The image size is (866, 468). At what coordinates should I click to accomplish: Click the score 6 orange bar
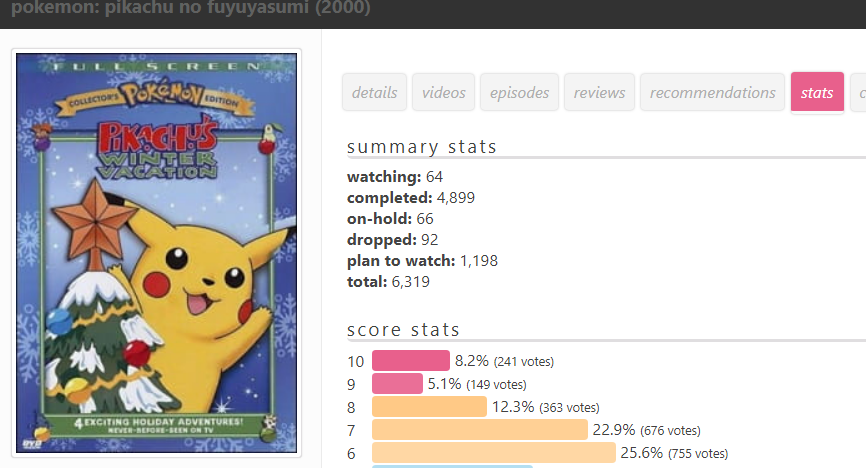pos(494,453)
